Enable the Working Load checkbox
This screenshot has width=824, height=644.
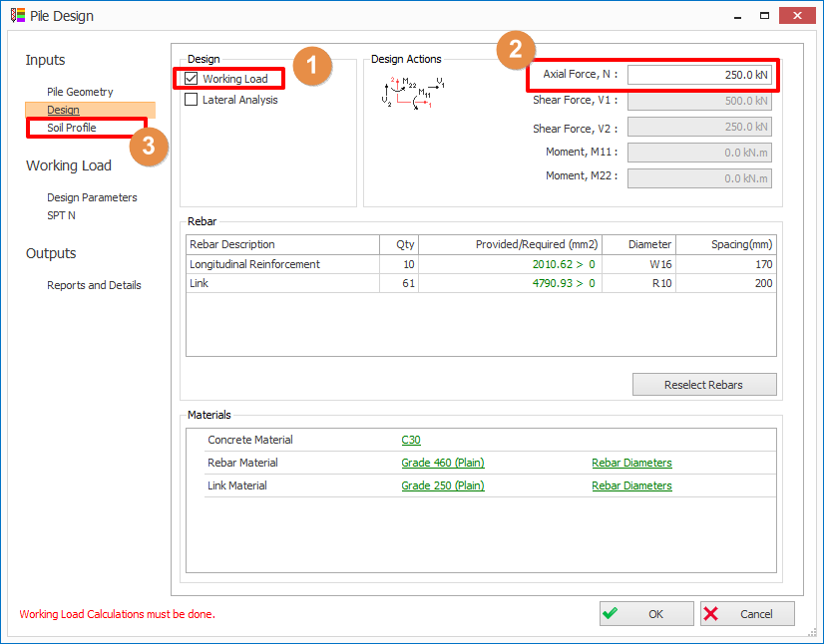193,79
